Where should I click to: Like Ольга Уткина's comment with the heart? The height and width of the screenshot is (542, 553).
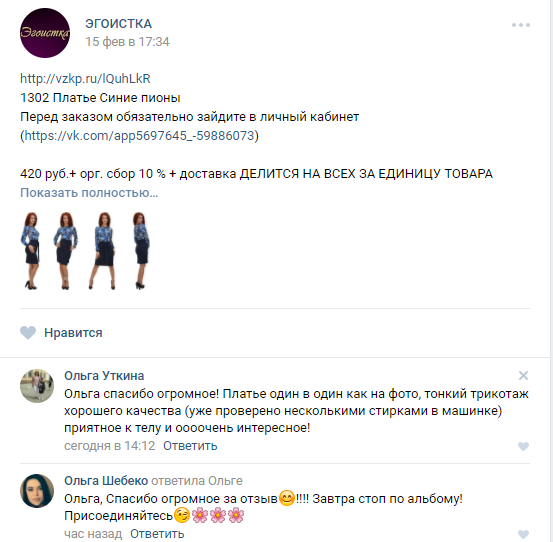tap(523, 446)
